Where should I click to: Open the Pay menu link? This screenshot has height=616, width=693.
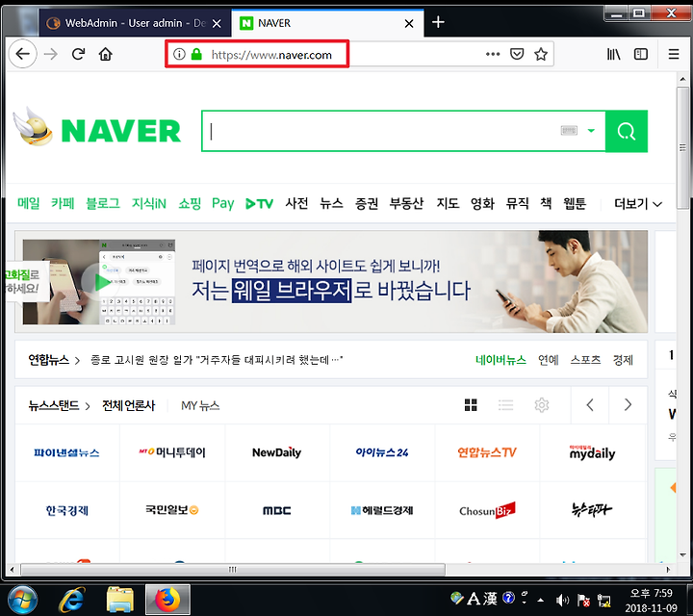click(222, 203)
